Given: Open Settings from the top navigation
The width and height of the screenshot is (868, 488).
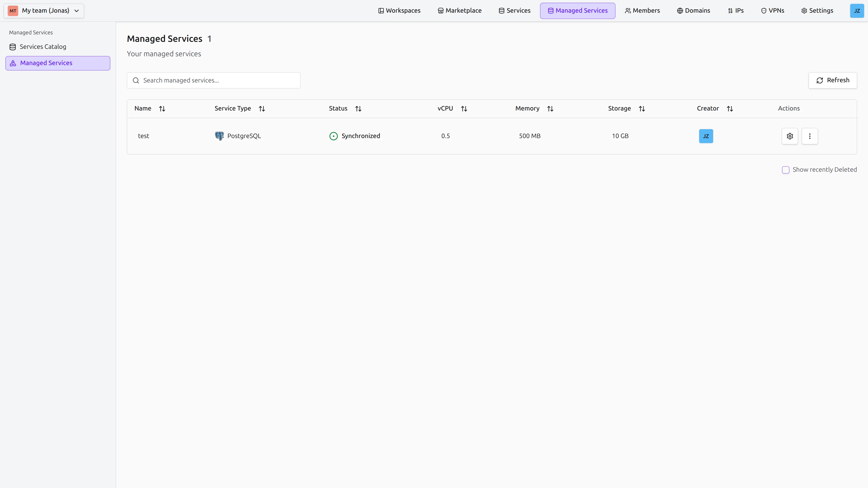Looking at the screenshot, I should click(817, 10).
